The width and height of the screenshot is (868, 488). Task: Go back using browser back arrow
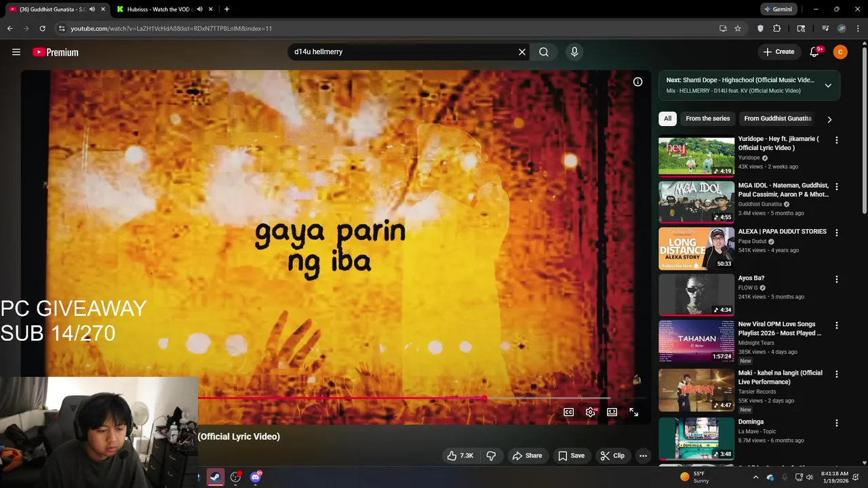coord(10,28)
